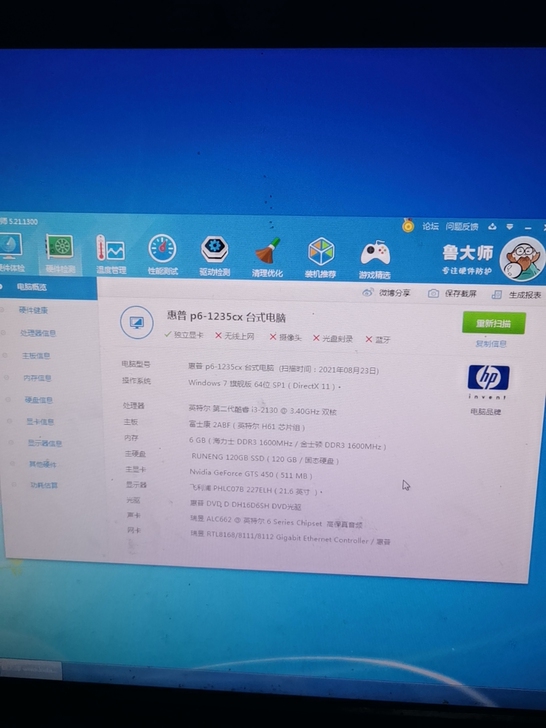Screen dimensions: 546x728
Task: Click the 电脑品牌 label under HP logo
Action: pos(485,412)
